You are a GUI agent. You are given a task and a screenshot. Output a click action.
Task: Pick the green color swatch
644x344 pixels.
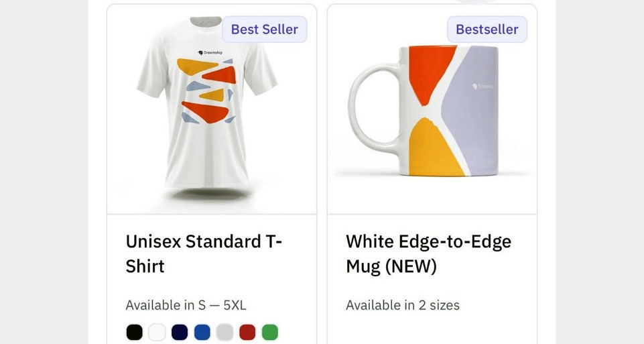[270, 332]
